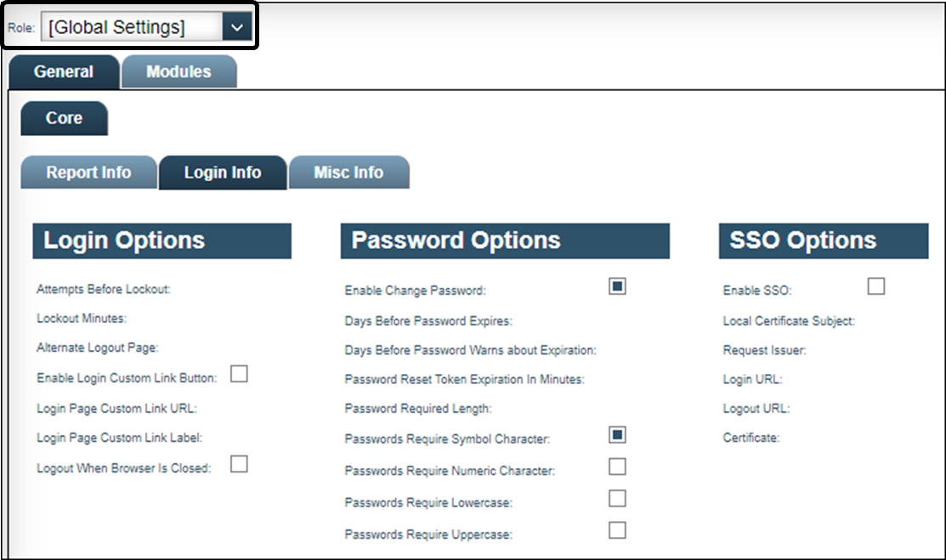Open the Modules tab
The image size is (946, 560).
[x=178, y=72]
